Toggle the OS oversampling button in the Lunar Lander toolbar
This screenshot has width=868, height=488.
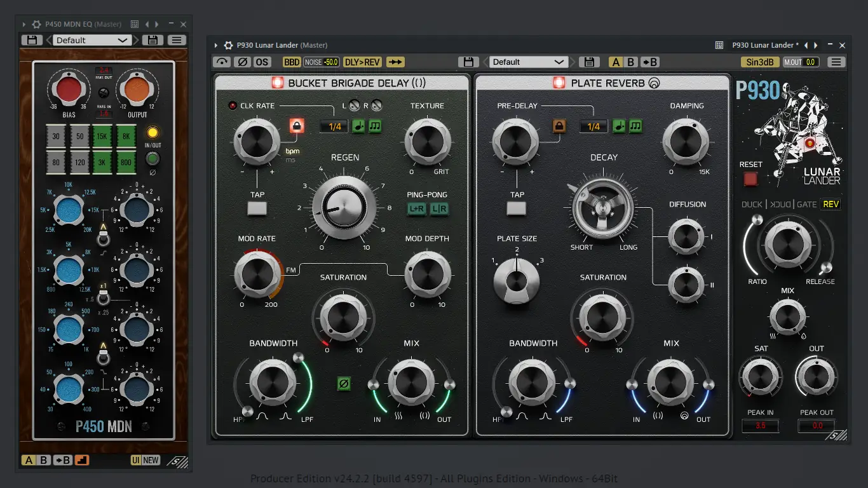pyautogui.click(x=262, y=62)
